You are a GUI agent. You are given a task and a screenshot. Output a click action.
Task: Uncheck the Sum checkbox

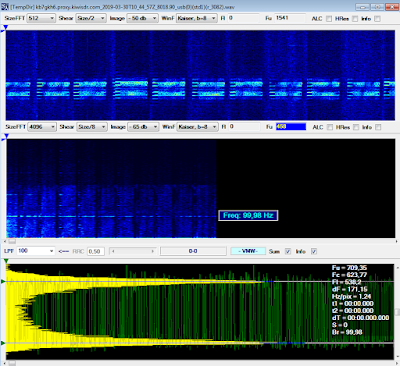(x=288, y=251)
